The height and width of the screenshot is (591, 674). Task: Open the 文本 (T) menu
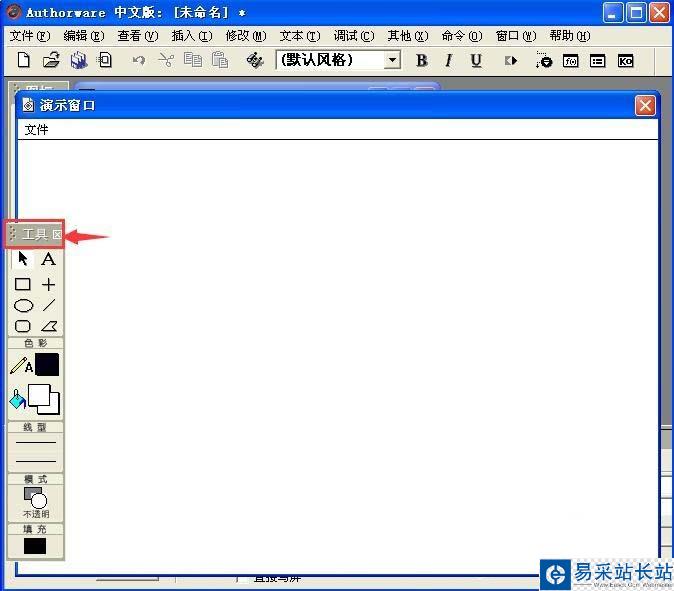[300, 36]
